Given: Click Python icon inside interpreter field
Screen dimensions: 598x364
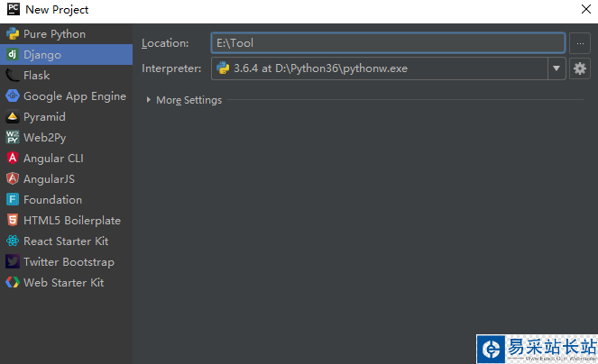Looking at the screenshot, I should click(223, 68).
